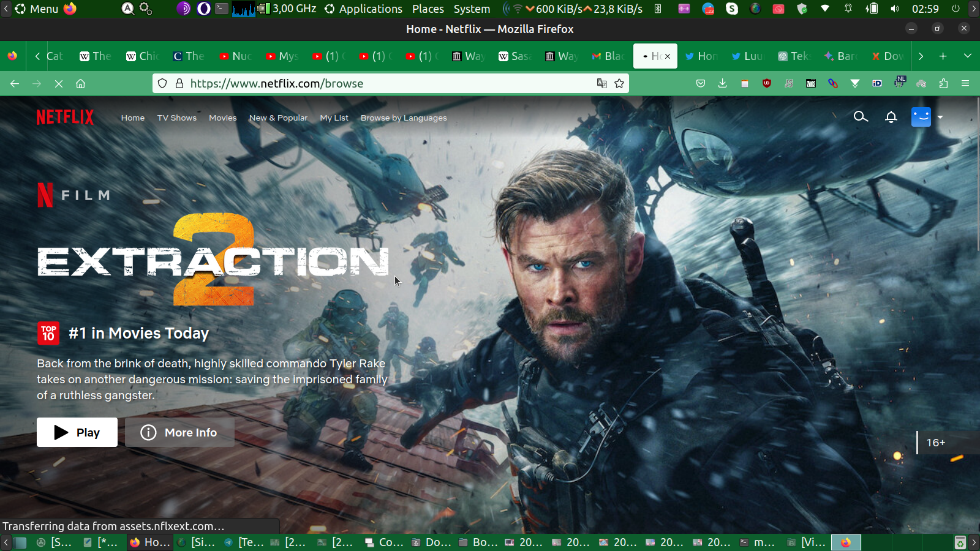The height and width of the screenshot is (551, 980).
Task: Open New & Popular
Action: 278,118
